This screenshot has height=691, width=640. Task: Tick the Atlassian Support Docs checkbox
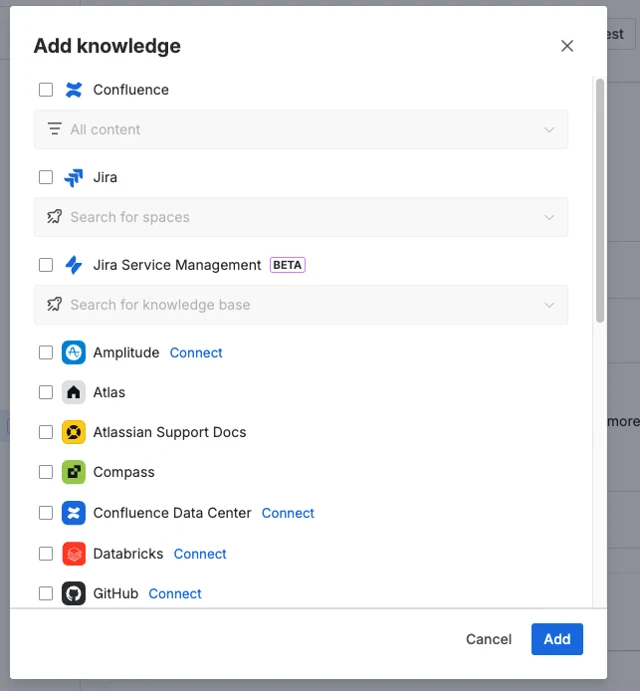click(46, 432)
